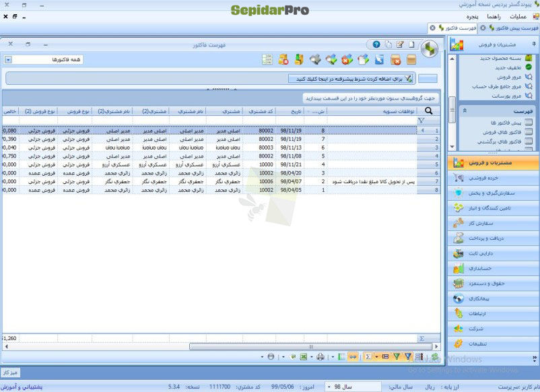Click the Excel export icon
Image resolution: width=540 pixels, height=392 pixels.
click(304, 357)
